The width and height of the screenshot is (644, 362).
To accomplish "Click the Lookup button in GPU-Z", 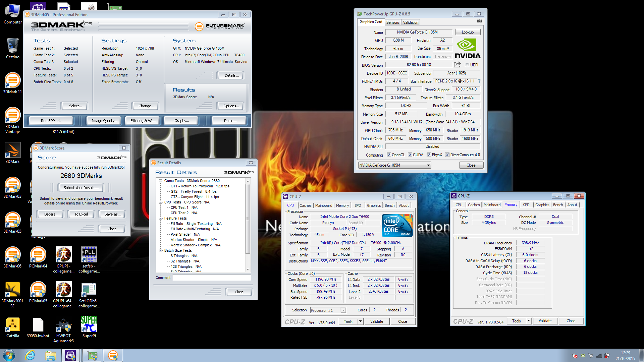I will point(468,32).
